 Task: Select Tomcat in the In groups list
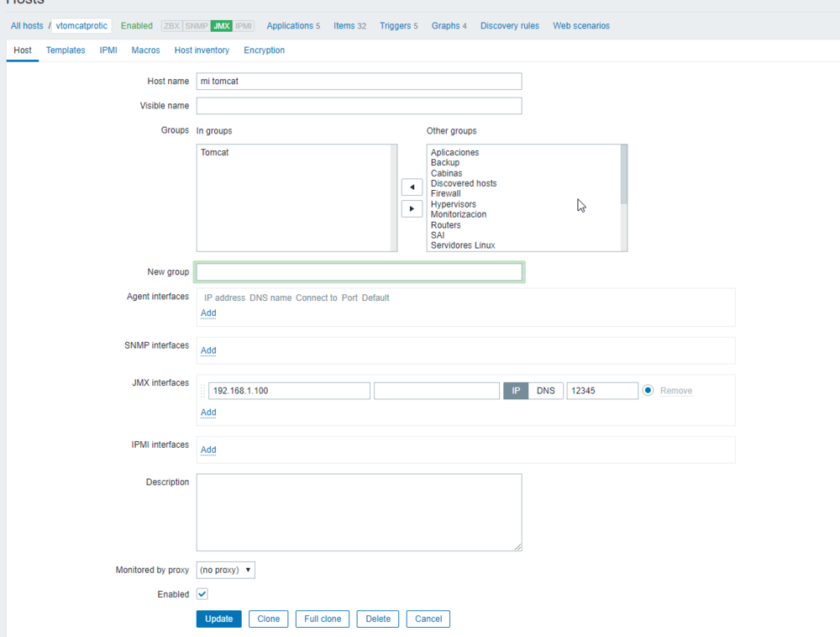coord(214,153)
